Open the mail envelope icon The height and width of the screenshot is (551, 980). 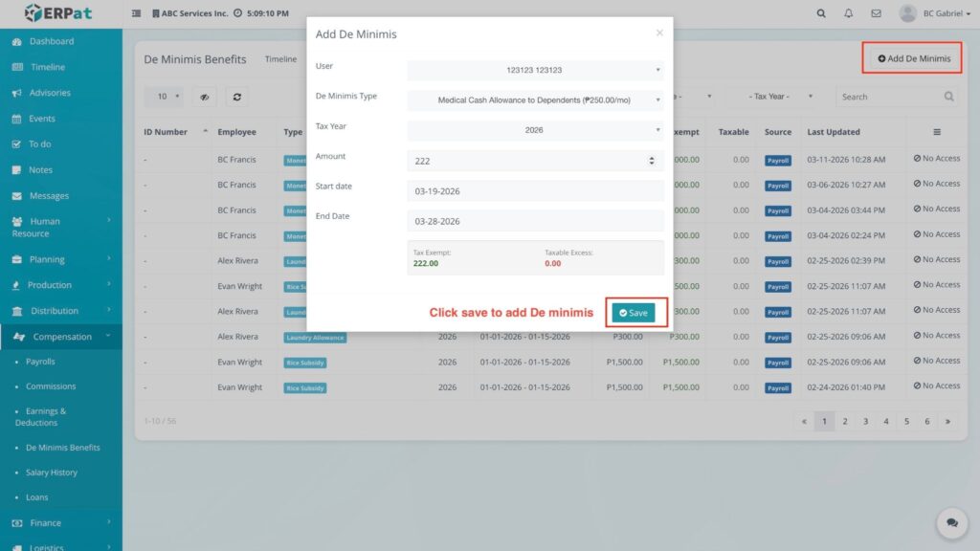click(876, 13)
